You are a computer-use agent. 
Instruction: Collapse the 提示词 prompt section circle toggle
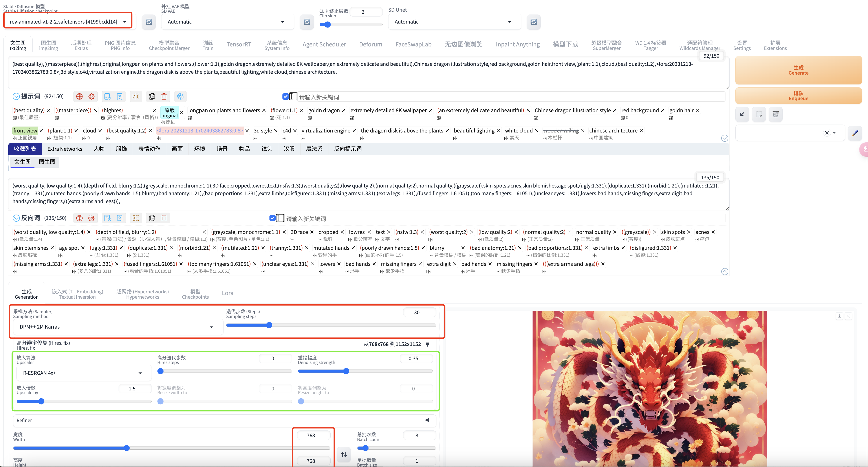pyautogui.click(x=16, y=96)
